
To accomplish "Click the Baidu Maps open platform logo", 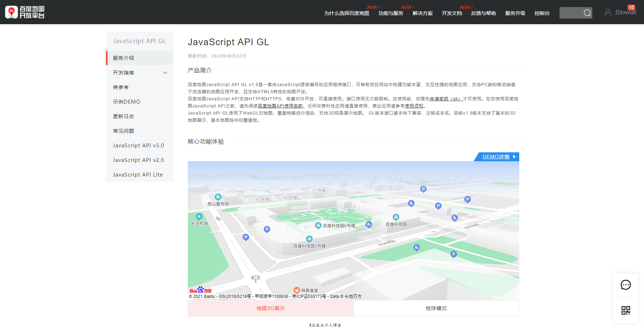I will coord(25,12).
